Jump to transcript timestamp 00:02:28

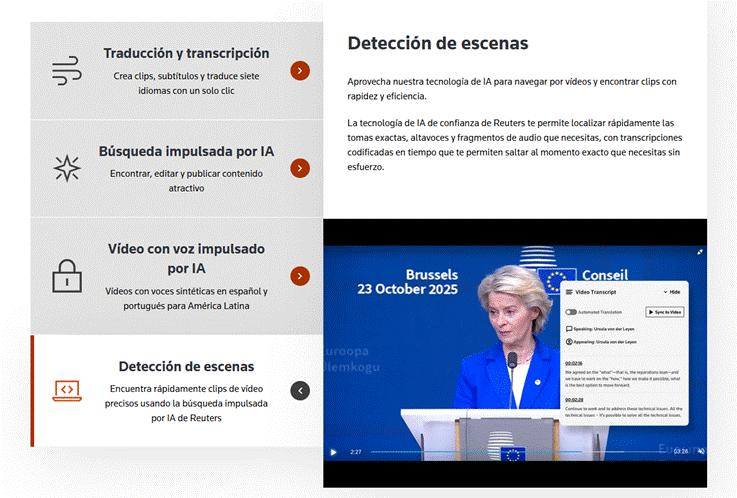pyautogui.click(x=574, y=400)
